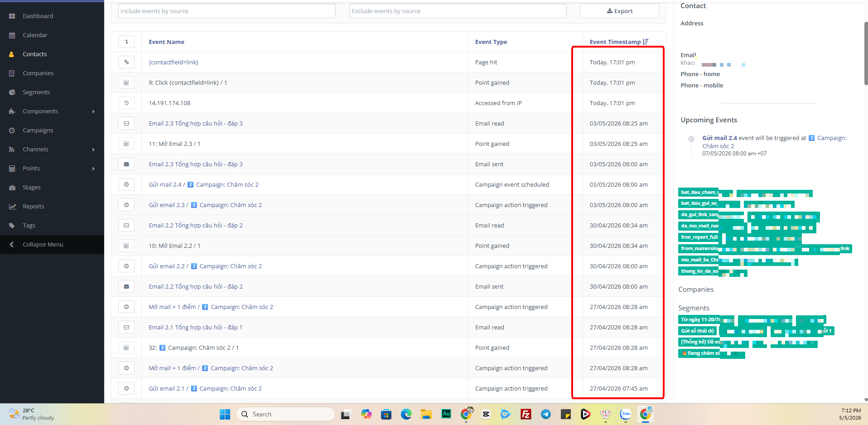Click calculator icon on '9: Click {contactfield=link}' row

[x=126, y=82]
